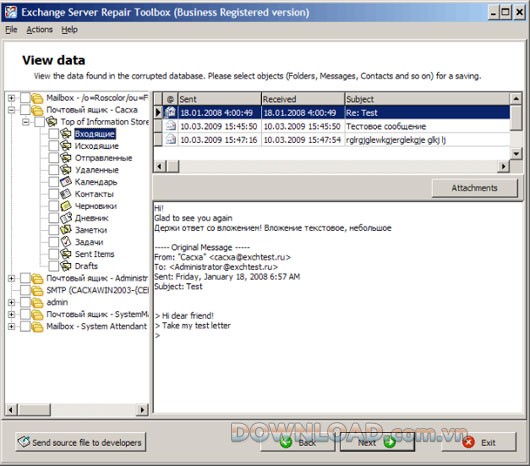Check the Mailbox - System Attendant checkbox
530x466 pixels.
tap(25, 326)
